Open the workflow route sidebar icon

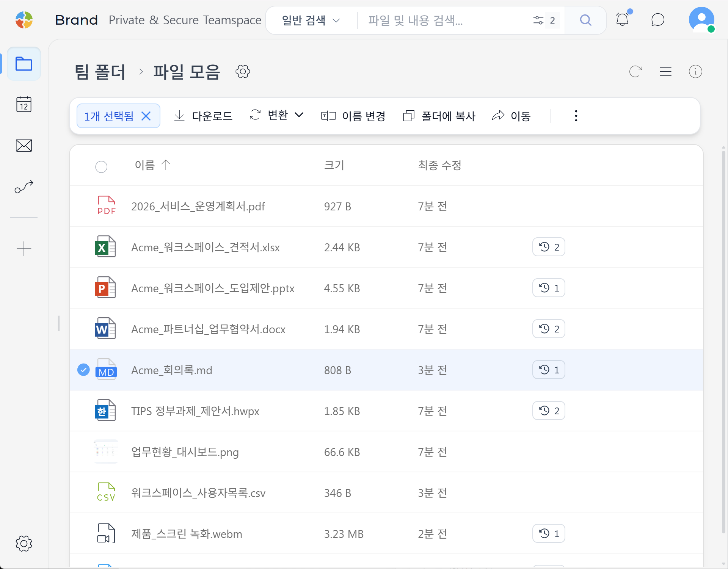24,187
